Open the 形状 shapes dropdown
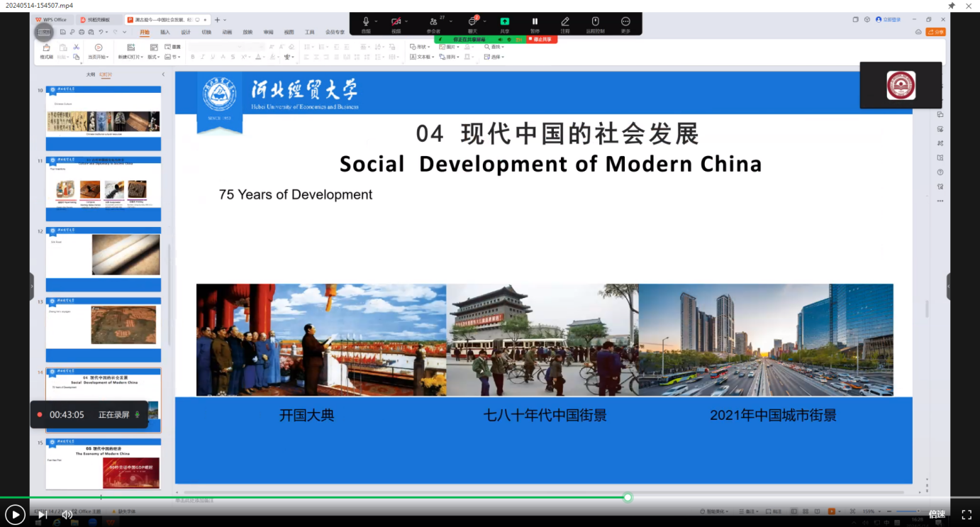Image resolution: width=980 pixels, height=527 pixels. (420, 47)
